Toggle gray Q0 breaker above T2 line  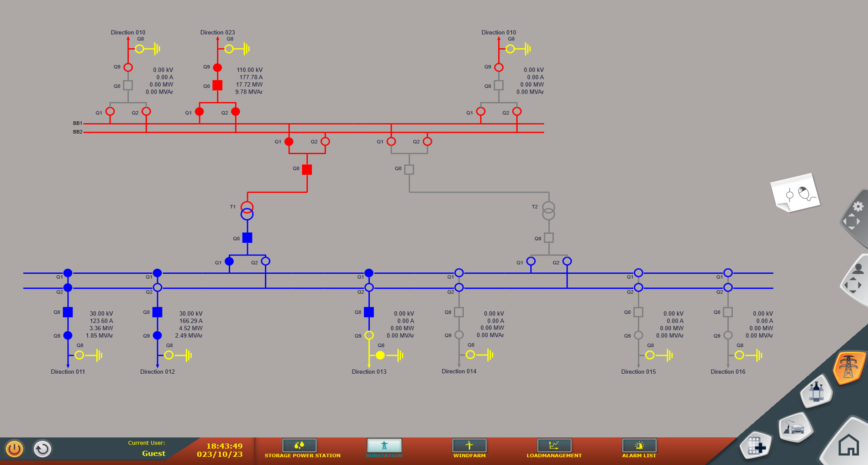point(410,170)
